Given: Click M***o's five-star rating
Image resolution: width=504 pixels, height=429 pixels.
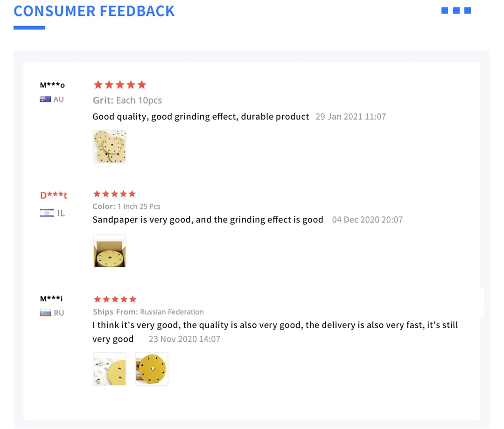Looking at the screenshot, I should [120, 84].
